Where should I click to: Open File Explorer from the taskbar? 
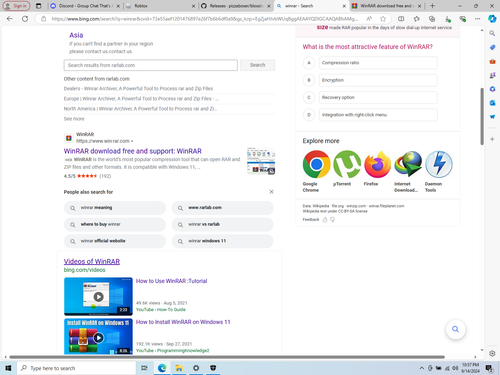tap(179, 368)
